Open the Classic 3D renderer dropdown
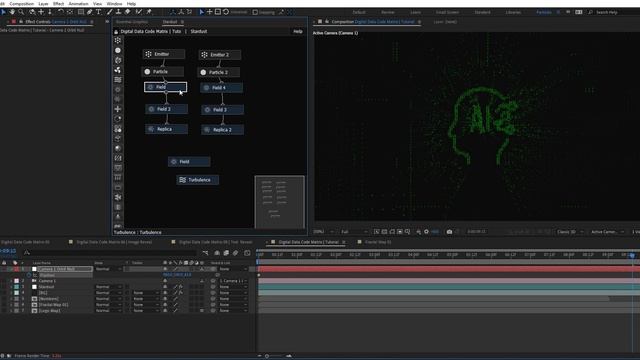The image size is (640, 360). coord(570,232)
